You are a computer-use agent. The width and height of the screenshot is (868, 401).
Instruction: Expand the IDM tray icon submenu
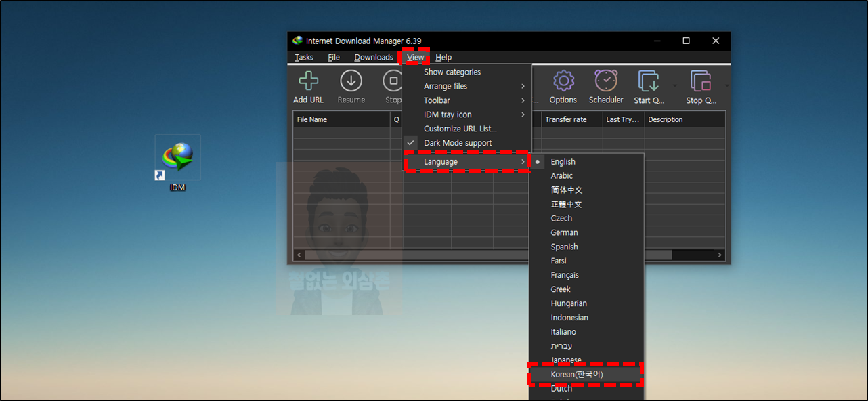(466, 114)
